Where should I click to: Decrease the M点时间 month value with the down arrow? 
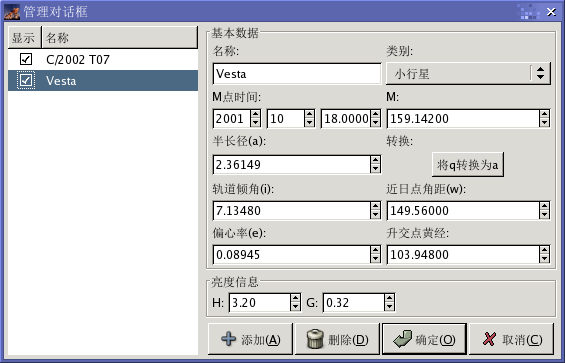310,123
